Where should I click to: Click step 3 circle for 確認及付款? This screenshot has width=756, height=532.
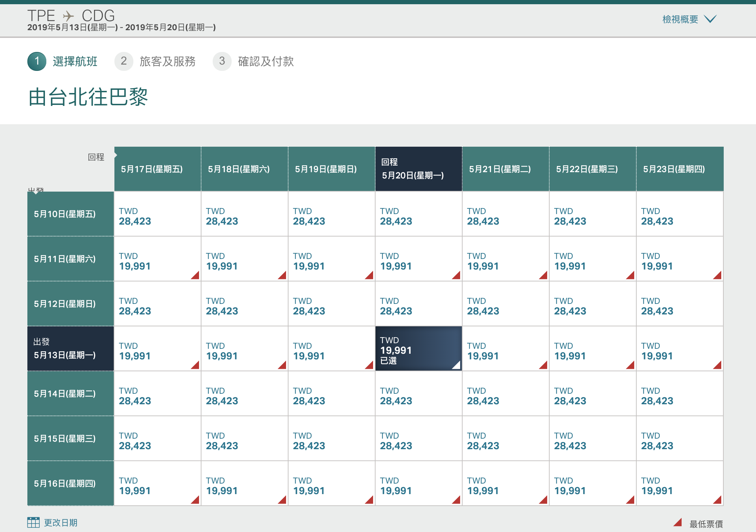222,61
